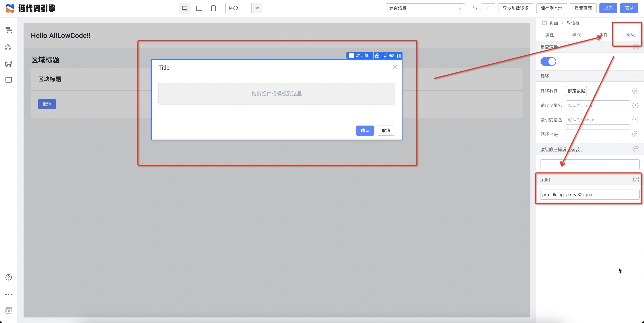Open the JS source code panel
644x323 pixels.
pyautogui.click(x=8, y=80)
